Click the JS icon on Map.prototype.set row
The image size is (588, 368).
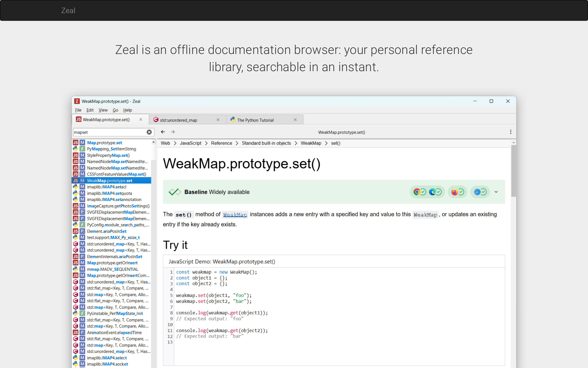coord(76,143)
